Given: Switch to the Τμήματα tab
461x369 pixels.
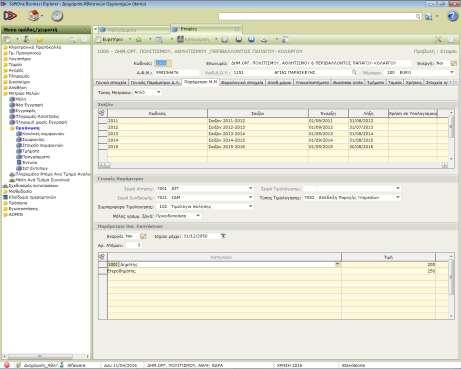Looking at the screenshot, I should tap(375, 82).
